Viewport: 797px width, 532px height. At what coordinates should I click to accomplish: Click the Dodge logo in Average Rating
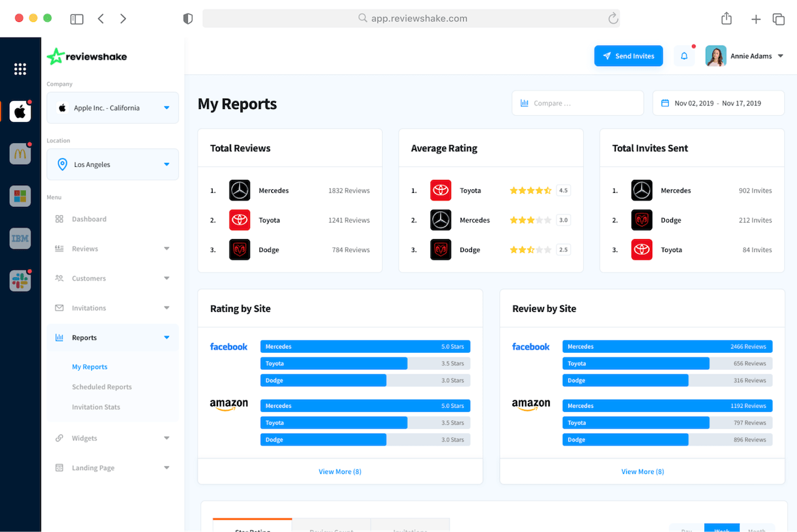[441, 249]
